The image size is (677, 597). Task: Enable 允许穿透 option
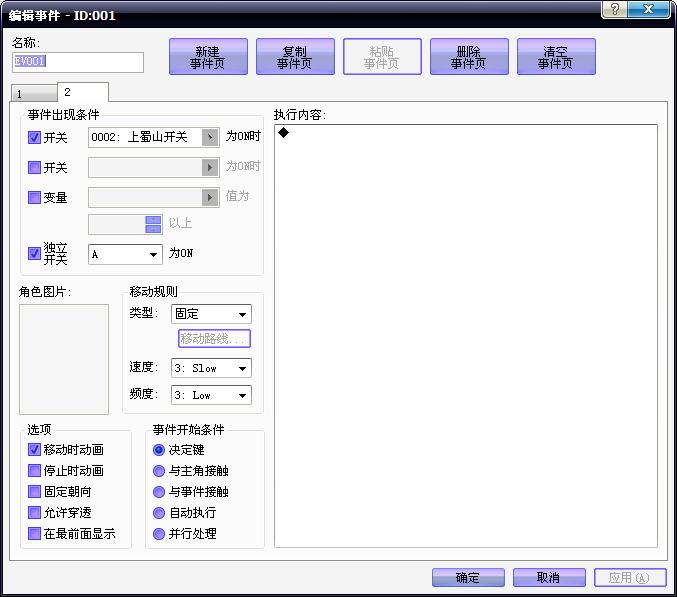coord(34,513)
